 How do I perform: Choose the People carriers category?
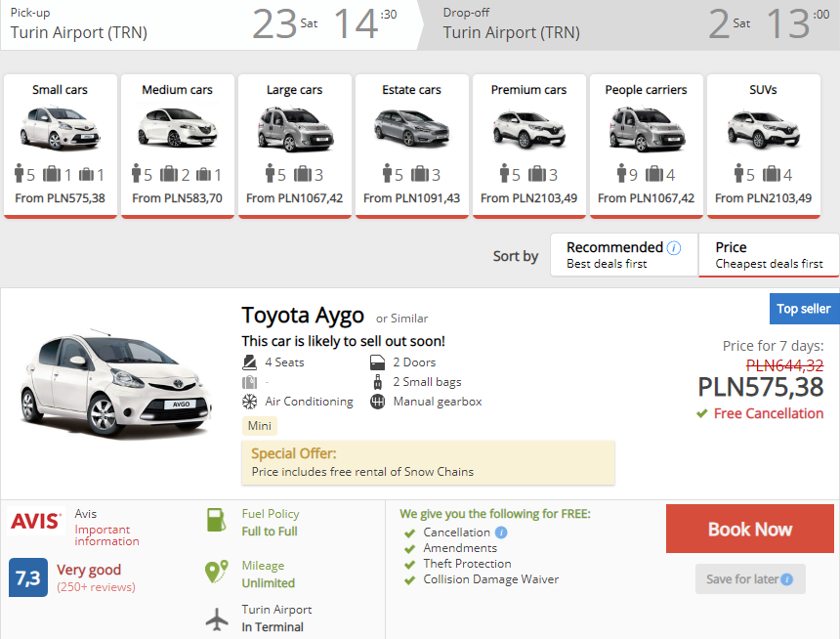tap(646, 146)
